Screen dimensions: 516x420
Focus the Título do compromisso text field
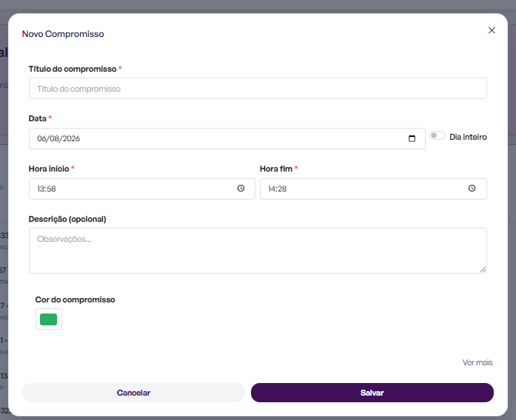pos(258,89)
